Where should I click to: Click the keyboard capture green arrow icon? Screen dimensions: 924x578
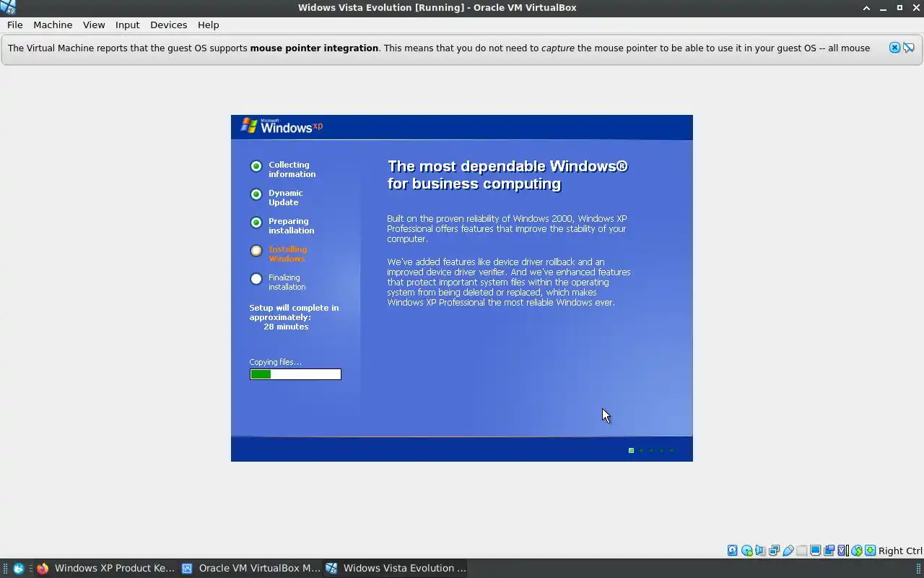click(871, 551)
